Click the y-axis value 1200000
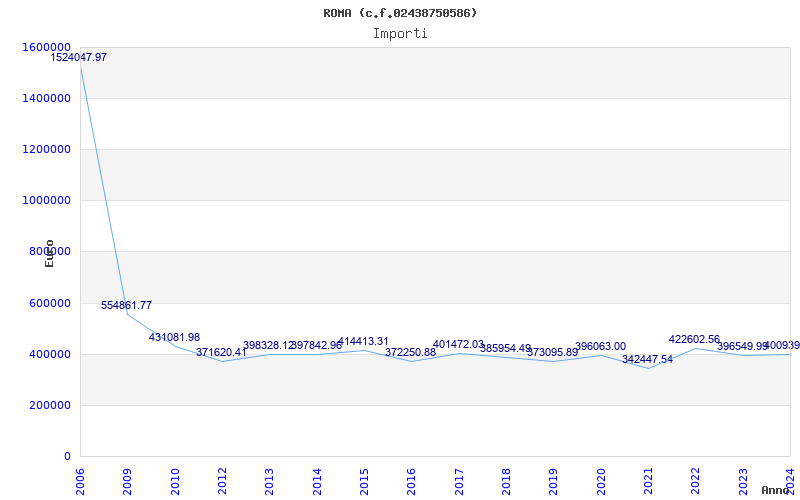 coord(46,149)
